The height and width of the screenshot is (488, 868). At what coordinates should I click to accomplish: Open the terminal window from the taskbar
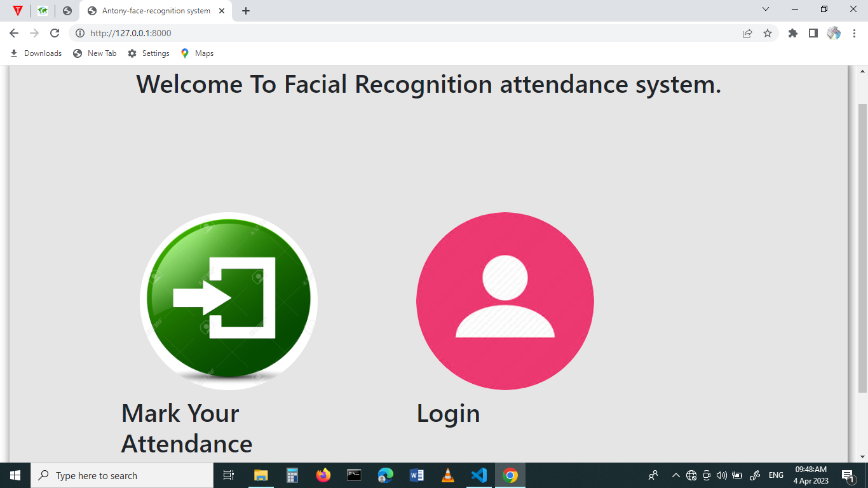point(355,475)
